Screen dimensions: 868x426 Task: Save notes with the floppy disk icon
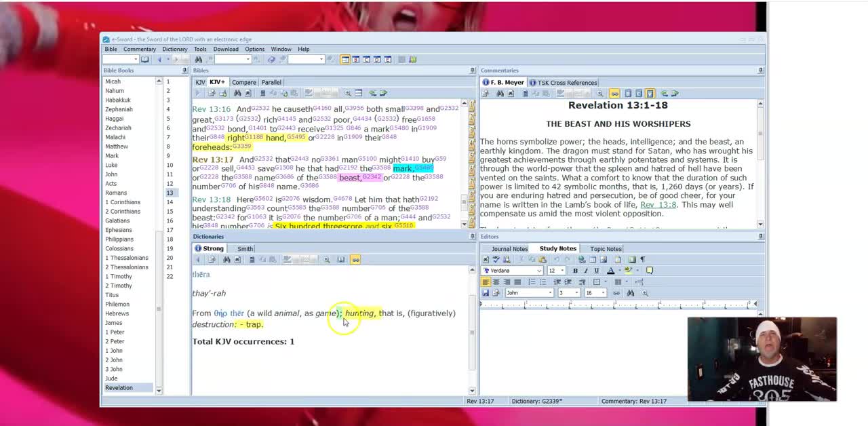coord(486,293)
